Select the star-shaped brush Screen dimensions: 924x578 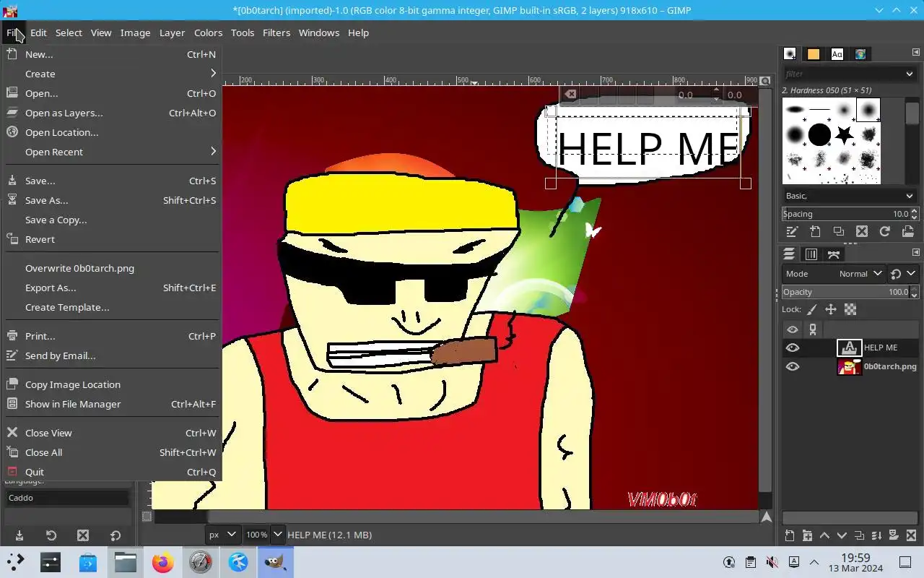tap(844, 134)
